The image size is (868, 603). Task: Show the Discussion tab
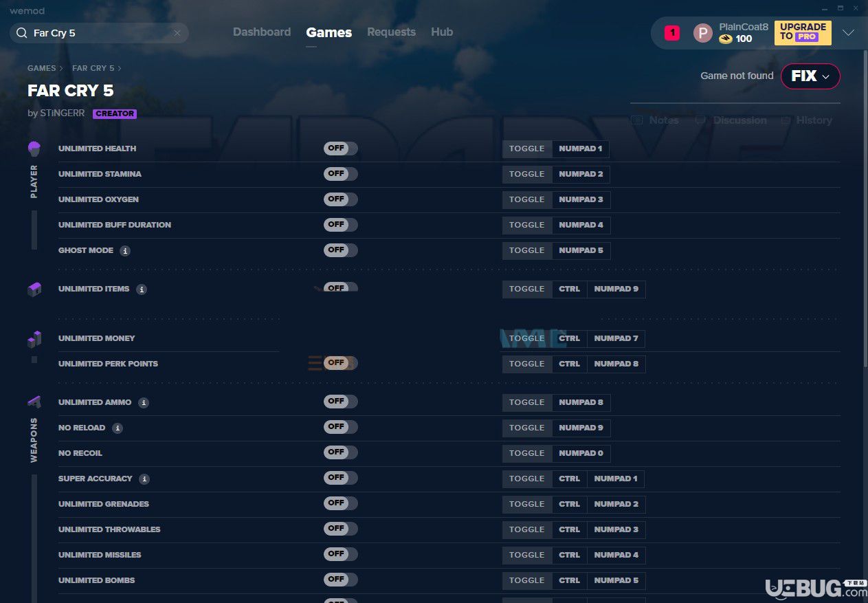coord(731,120)
